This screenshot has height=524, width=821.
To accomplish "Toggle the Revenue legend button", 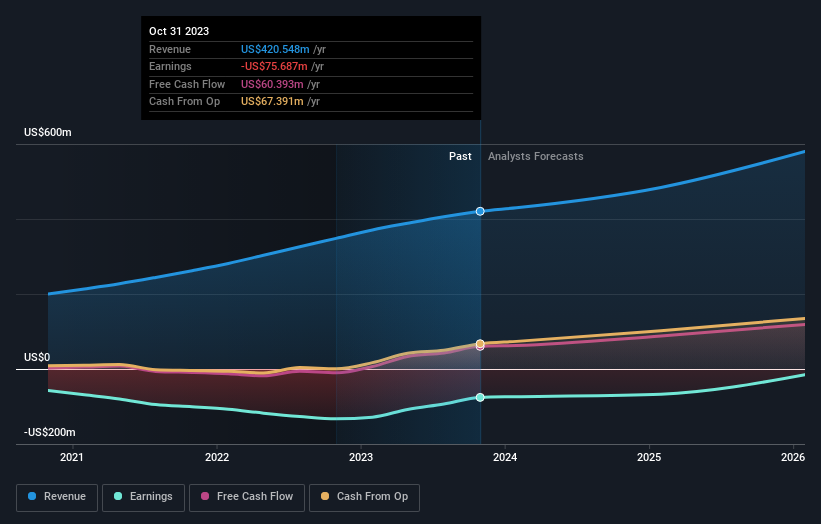I will click(57, 497).
